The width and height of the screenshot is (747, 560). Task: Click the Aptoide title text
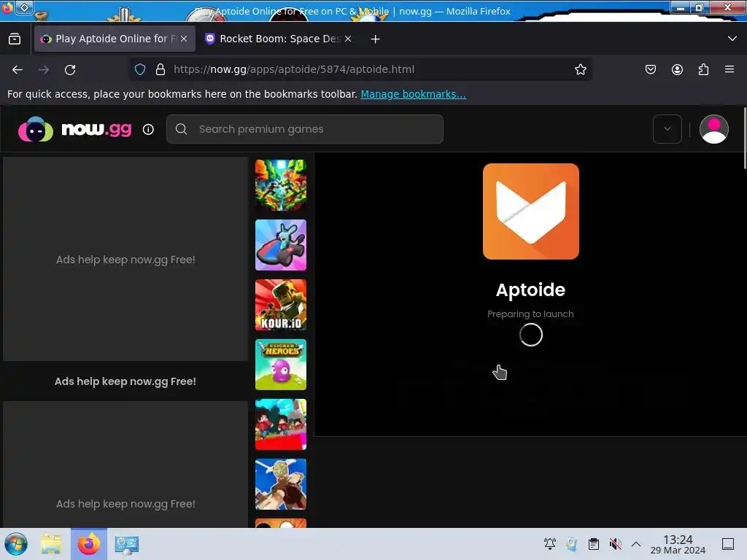click(531, 290)
